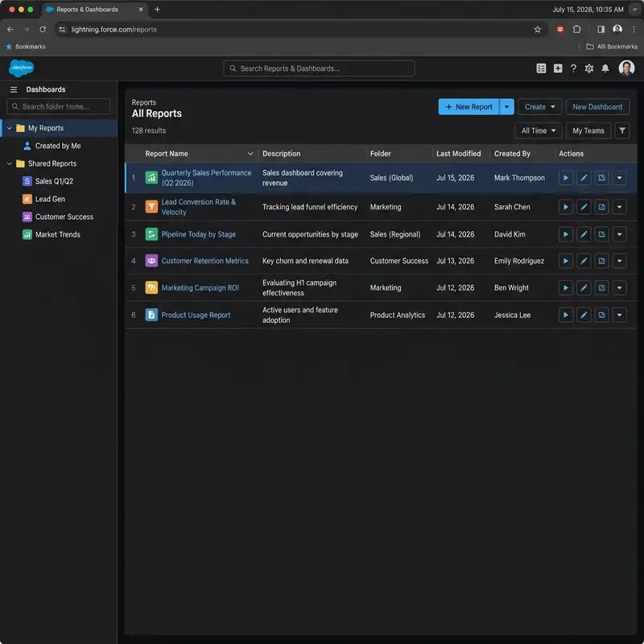
Task: Collapse the My Reports folder
Action: pos(9,128)
